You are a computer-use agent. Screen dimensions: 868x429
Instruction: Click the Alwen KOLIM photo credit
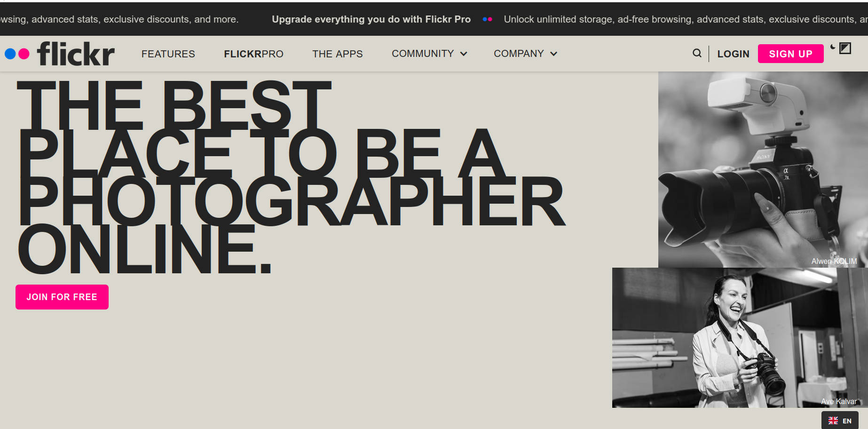[x=834, y=261]
